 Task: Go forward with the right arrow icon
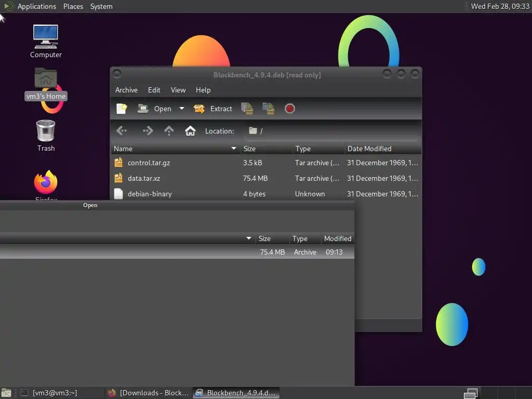coord(148,130)
